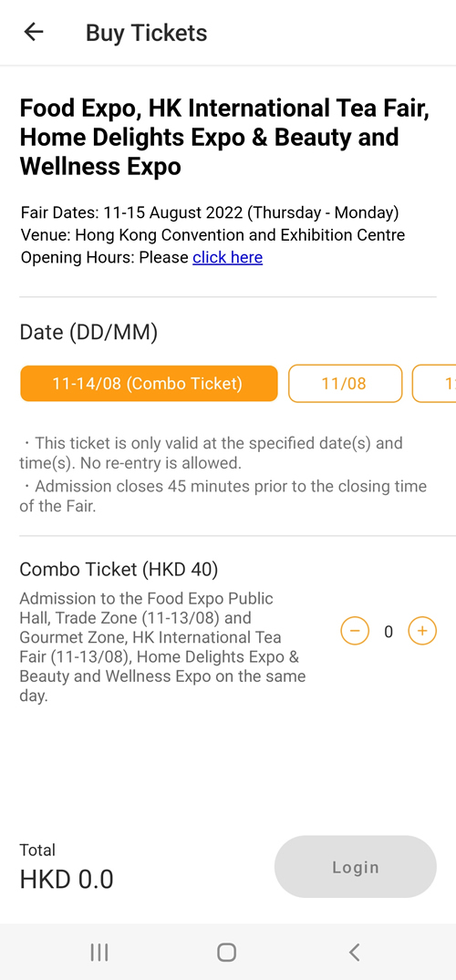Tap the Combo Ticket (HKD 40) heading

(x=119, y=570)
